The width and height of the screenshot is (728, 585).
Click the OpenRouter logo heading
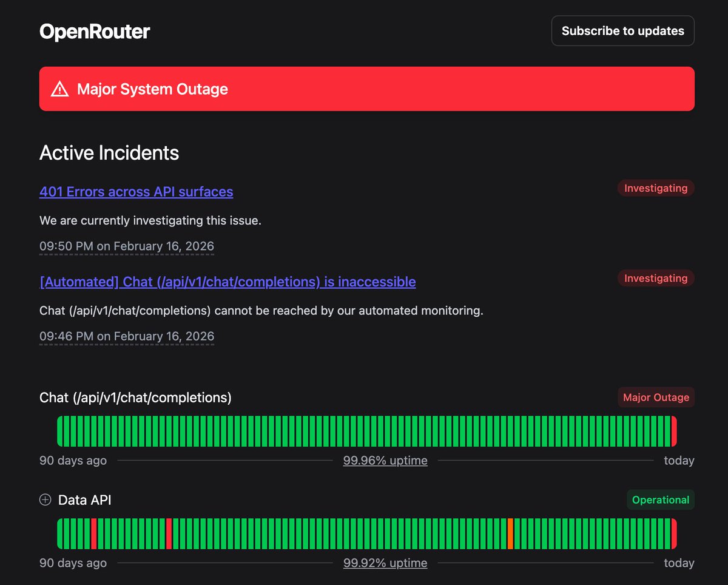tap(95, 31)
